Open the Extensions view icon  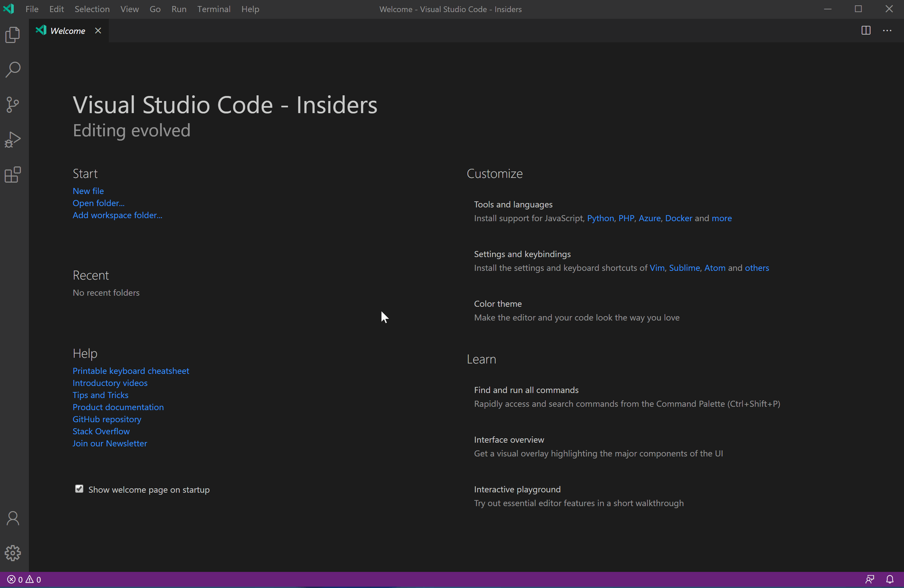click(x=13, y=175)
